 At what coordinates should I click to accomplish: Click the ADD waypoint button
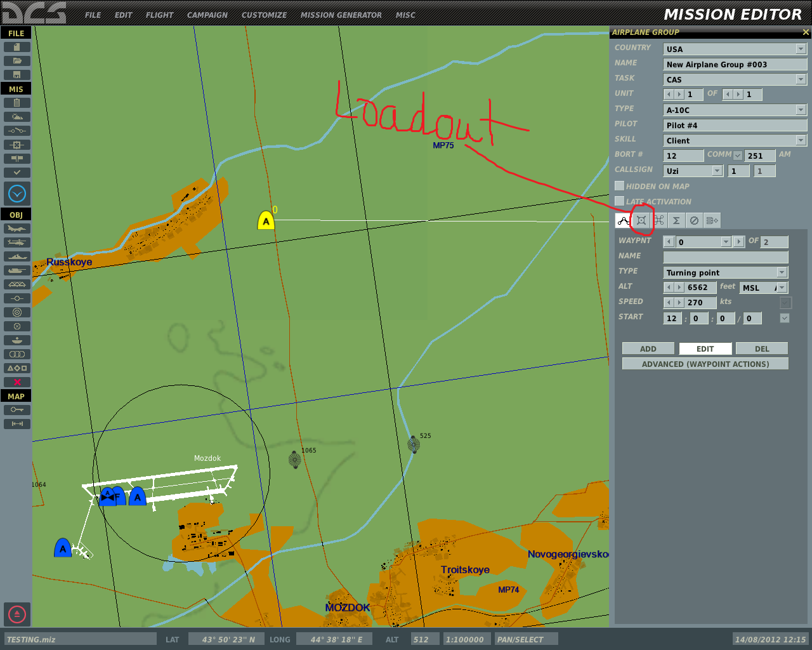[648, 348]
